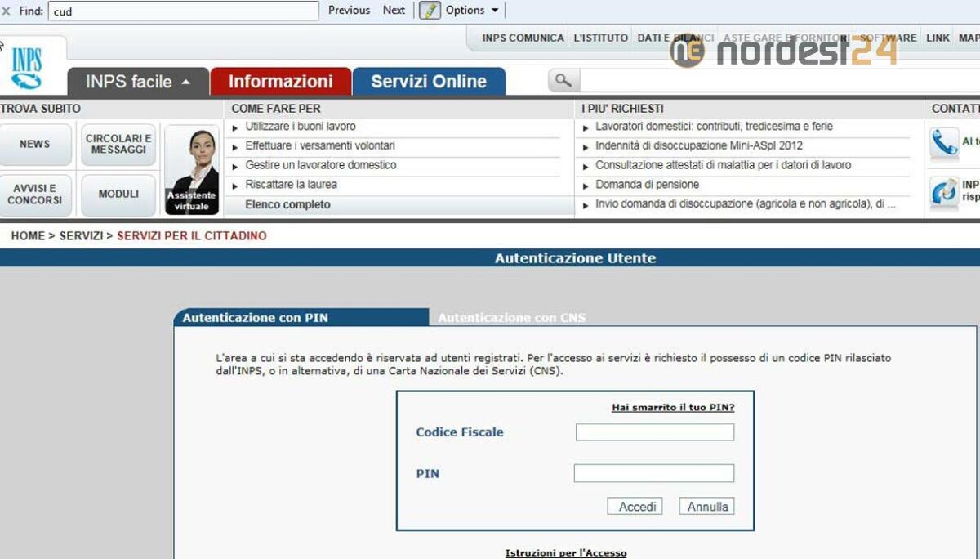This screenshot has height=559, width=980.
Task: Click the arrow beside Domanda di pensione
Action: click(x=585, y=186)
